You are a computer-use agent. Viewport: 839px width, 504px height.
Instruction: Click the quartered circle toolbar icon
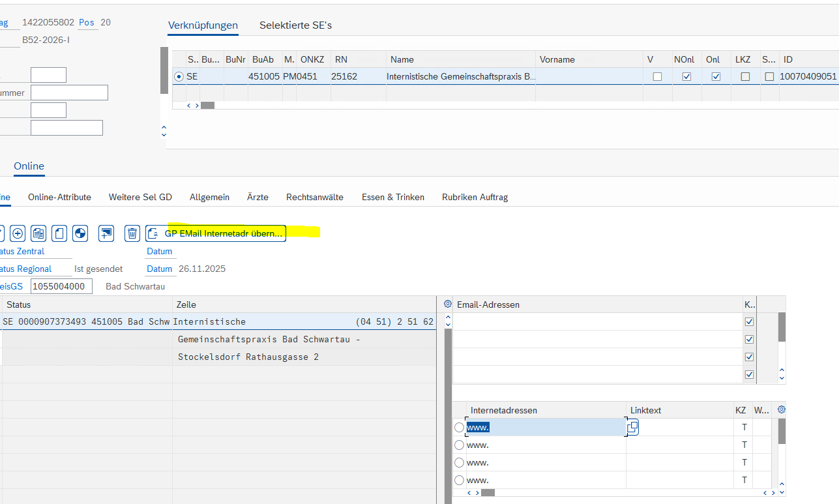point(80,233)
